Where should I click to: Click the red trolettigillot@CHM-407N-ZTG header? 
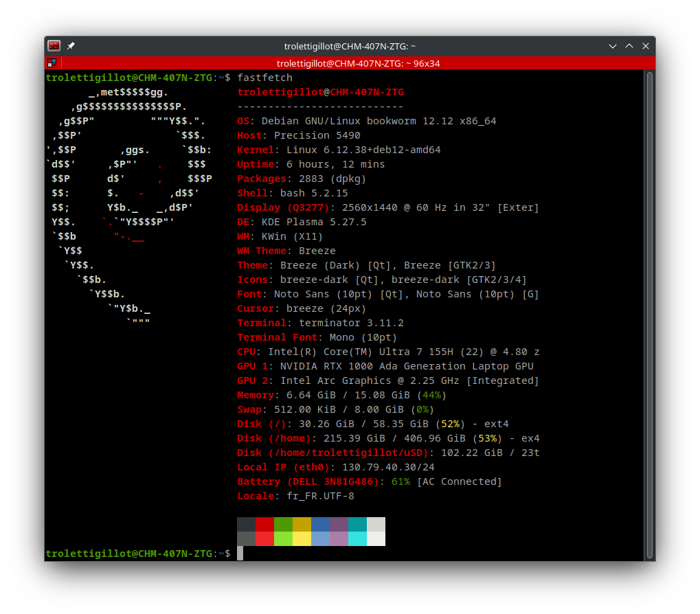click(321, 92)
